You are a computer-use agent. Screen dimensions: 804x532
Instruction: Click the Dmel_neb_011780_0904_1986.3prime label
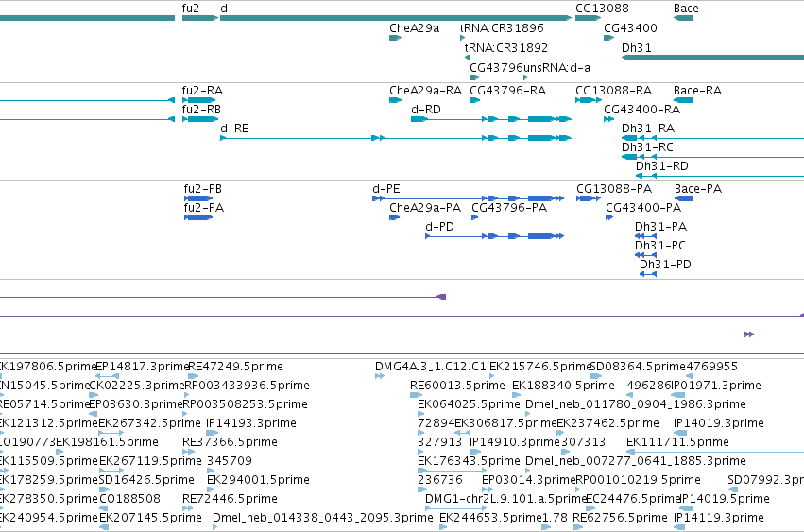pyautogui.click(x=635, y=404)
